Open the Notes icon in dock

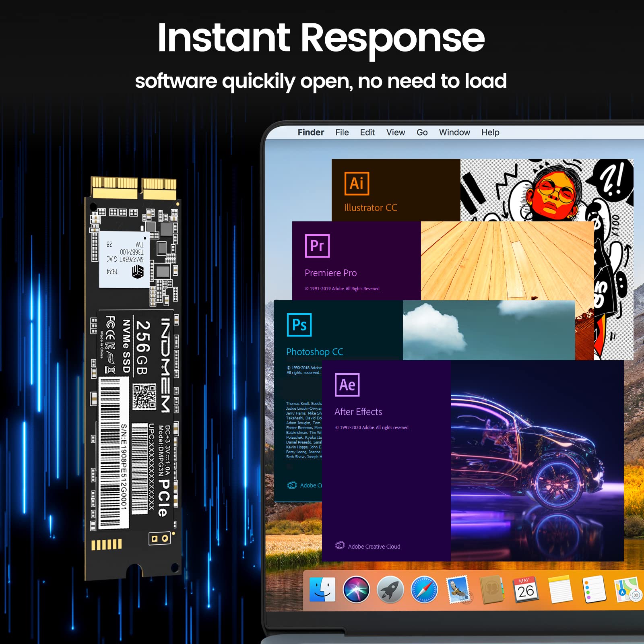coord(560,590)
